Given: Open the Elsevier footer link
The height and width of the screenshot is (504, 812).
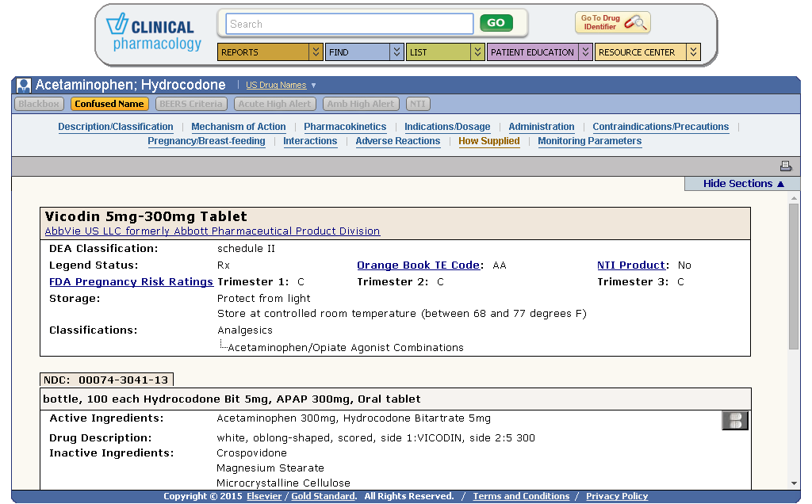Looking at the screenshot, I should 264,496.
